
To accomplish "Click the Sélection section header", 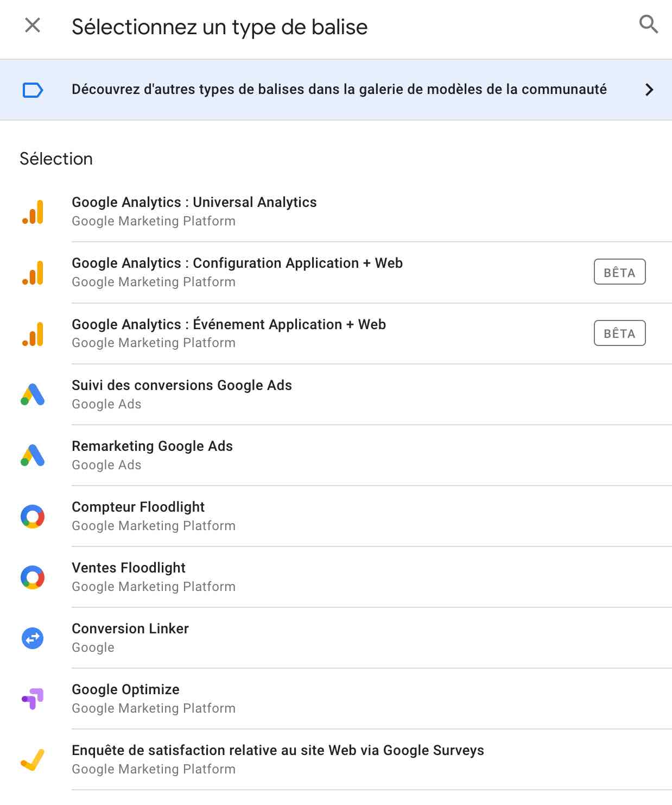I will coord(56,158).
